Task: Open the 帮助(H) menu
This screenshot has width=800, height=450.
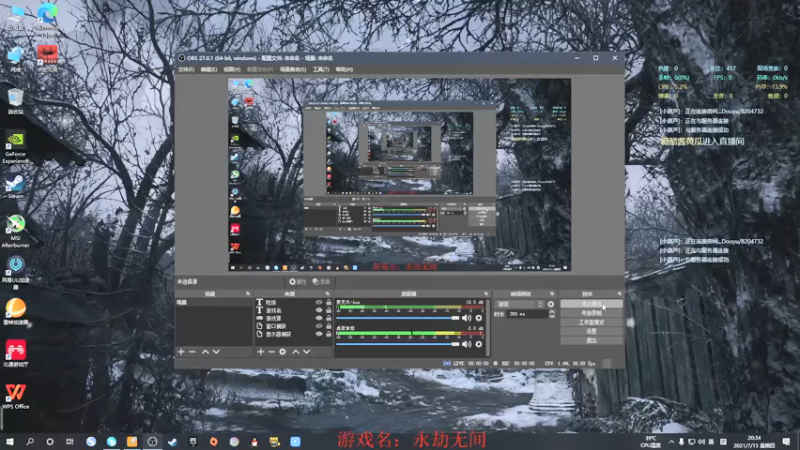Action: coord(344,69)
